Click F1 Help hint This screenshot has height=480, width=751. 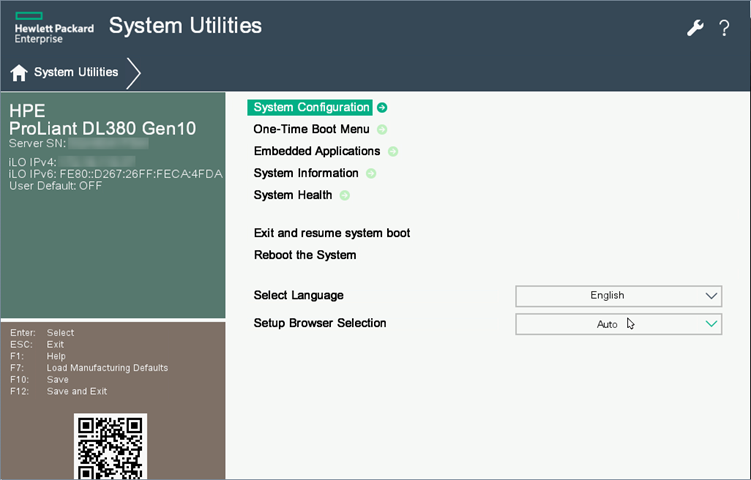tap(38, 356)
